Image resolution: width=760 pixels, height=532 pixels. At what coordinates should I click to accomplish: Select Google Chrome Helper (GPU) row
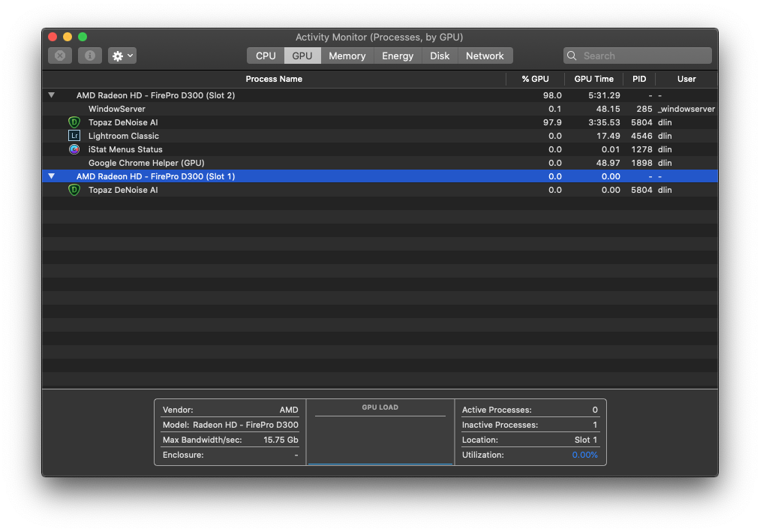click(x=380, y=163)
